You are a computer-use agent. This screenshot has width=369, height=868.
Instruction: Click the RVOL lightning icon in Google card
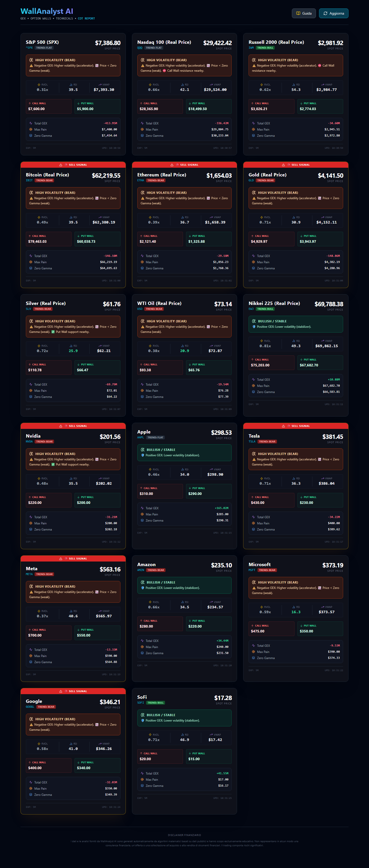point(39,744)
